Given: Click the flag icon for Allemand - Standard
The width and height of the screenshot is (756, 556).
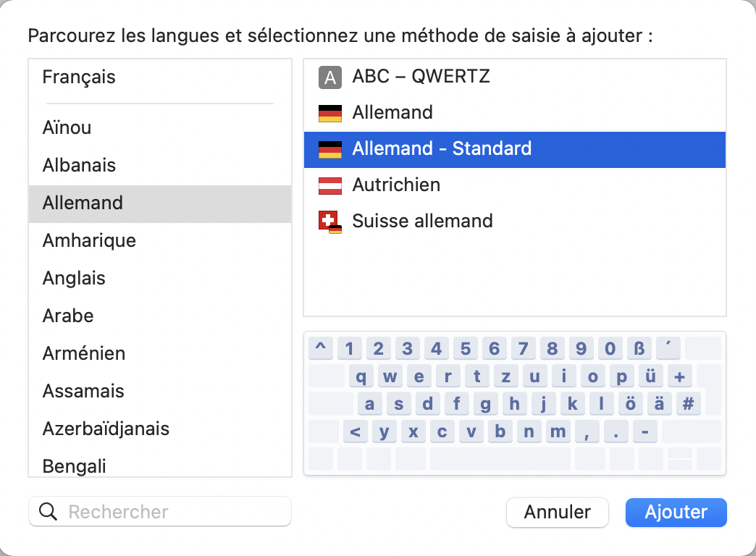Looking at the screenshot, I should point(330,149).
